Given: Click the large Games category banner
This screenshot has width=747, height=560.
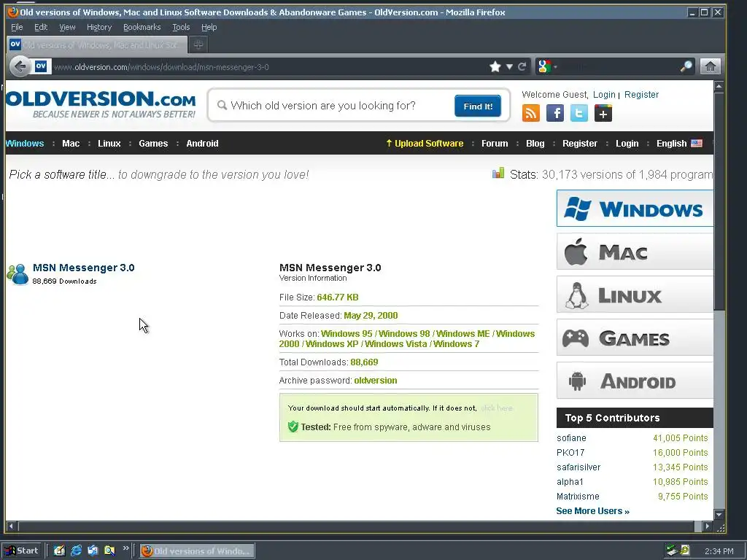Looking at the screenshot, I should [x=635, y=338].
